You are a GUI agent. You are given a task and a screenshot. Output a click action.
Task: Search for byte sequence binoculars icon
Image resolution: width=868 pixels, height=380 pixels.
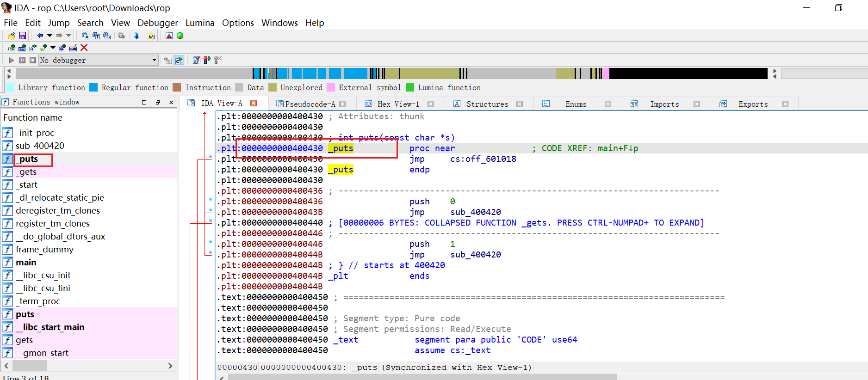pyautogui.click(x=107, y=36)
